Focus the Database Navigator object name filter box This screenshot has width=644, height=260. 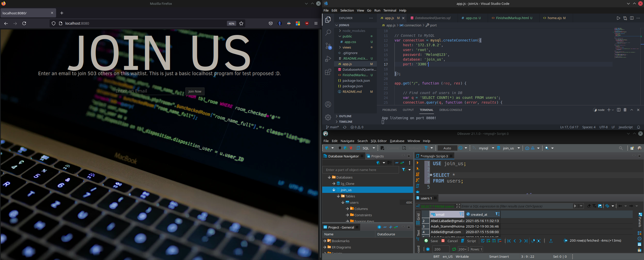[x=361, y=170]
